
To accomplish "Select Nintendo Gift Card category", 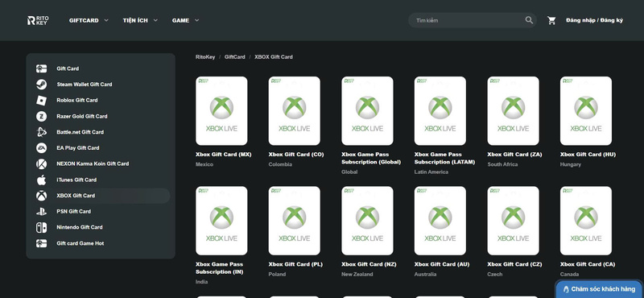I will (x=80, y=227).
